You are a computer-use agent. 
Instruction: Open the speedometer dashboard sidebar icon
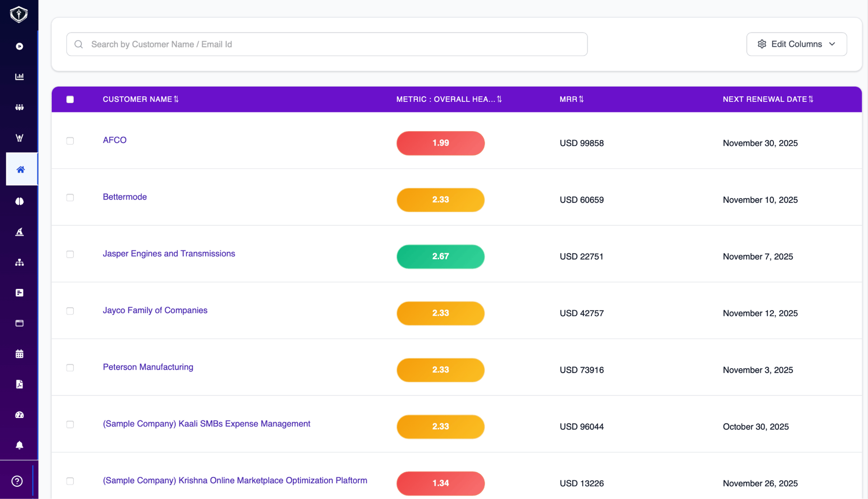tap(19, 415)
